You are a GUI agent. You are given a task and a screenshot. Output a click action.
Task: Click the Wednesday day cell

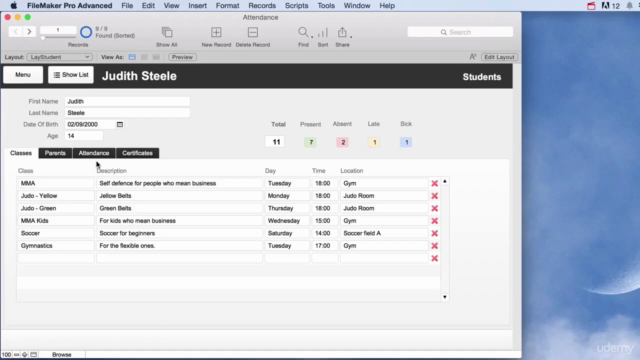pos(287,221)
